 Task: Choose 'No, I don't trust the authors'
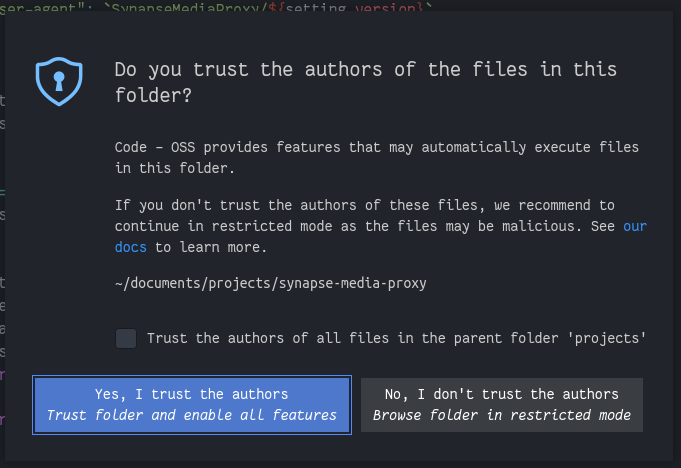click(502, 405)
